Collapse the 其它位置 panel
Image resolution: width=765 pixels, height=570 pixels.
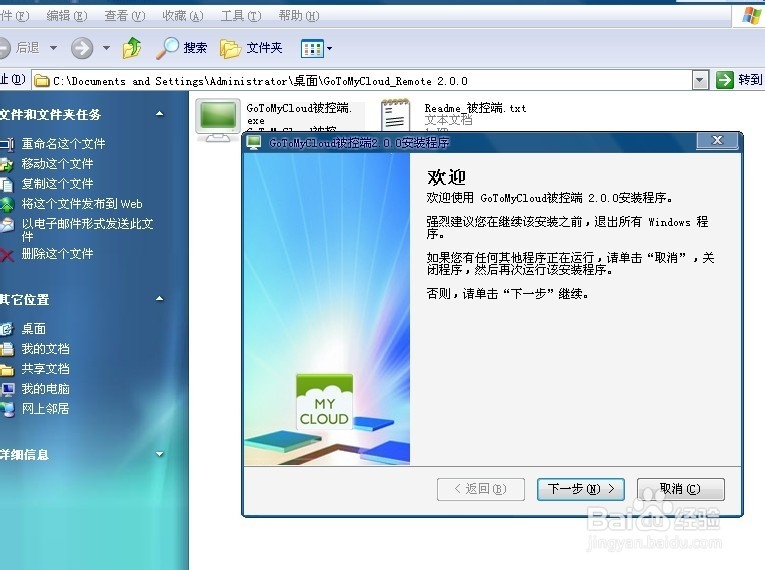(160, 299)
